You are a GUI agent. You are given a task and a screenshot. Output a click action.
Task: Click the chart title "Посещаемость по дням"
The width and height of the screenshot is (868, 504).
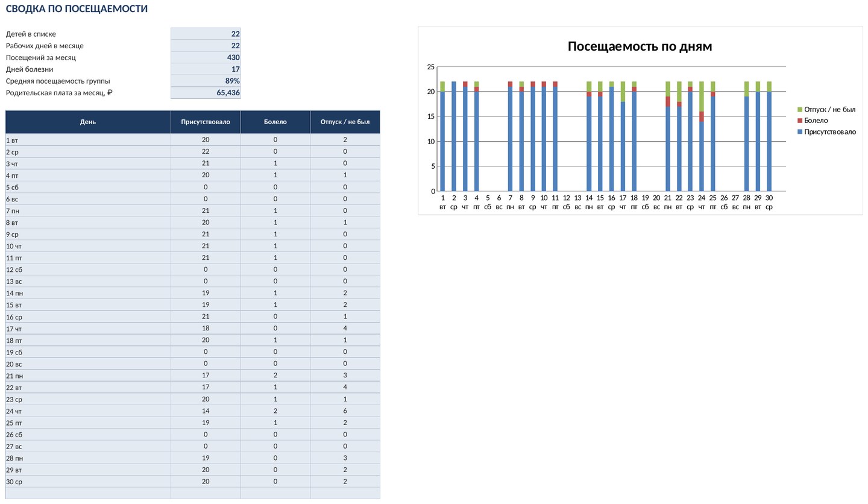point(640,46)
